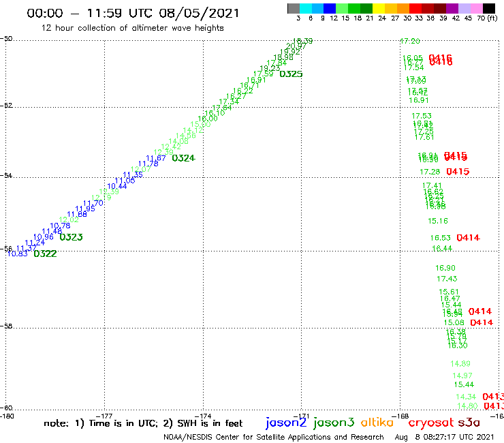The height and width of the screenshot is (443, 504).
Task: Click the pure blue legend swatch
Action: point(330,8)
